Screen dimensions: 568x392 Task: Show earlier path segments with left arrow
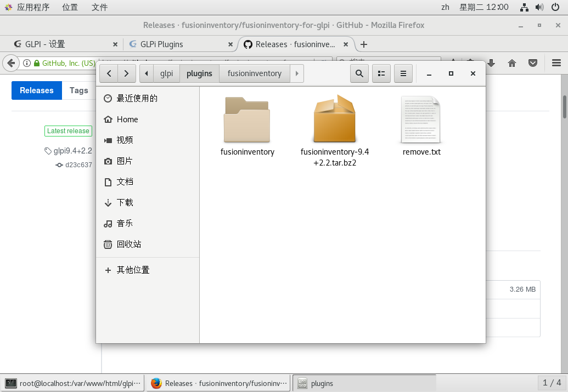click(147, 73)
